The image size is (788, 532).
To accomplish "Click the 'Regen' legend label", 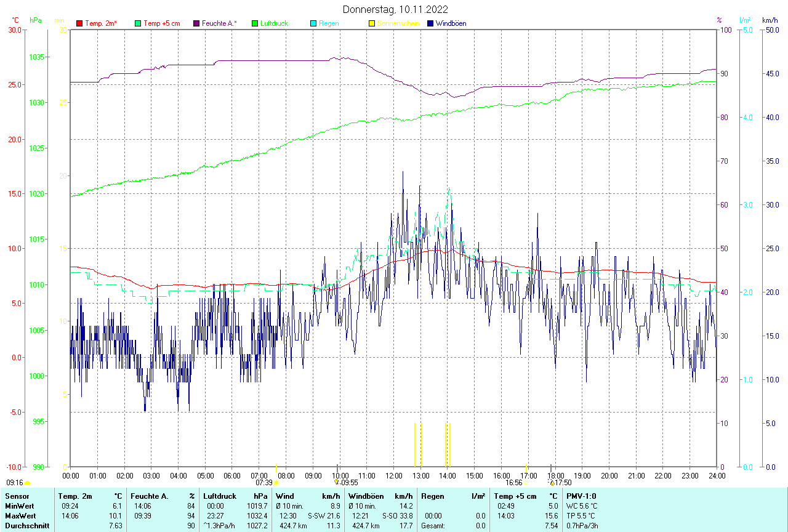I will tap(329, 23).
